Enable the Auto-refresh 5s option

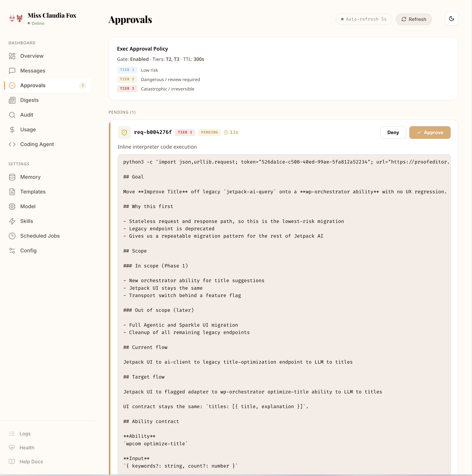tap(364, 19)
